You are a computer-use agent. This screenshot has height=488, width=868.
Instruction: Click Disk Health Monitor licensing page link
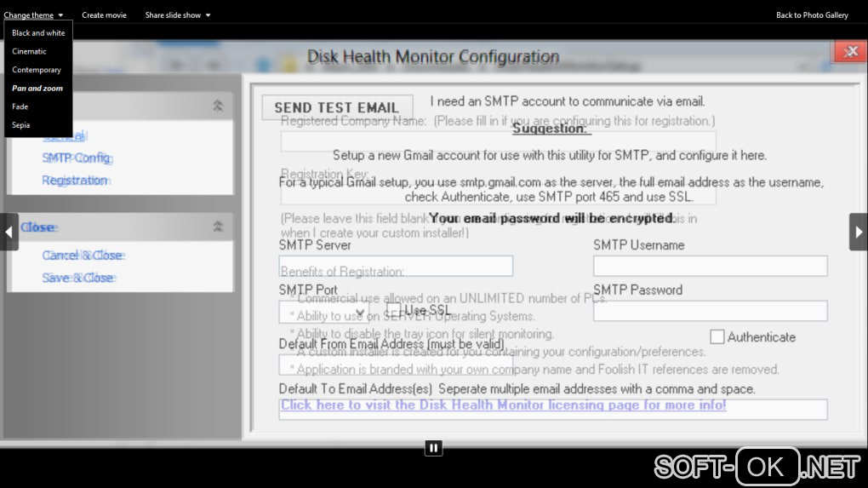503,405
